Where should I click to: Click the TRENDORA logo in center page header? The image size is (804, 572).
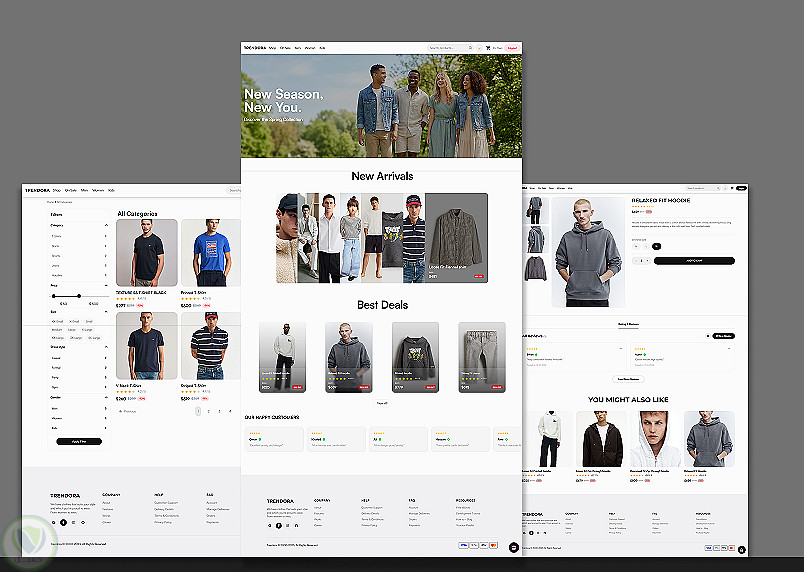click(x=255, y=48)
